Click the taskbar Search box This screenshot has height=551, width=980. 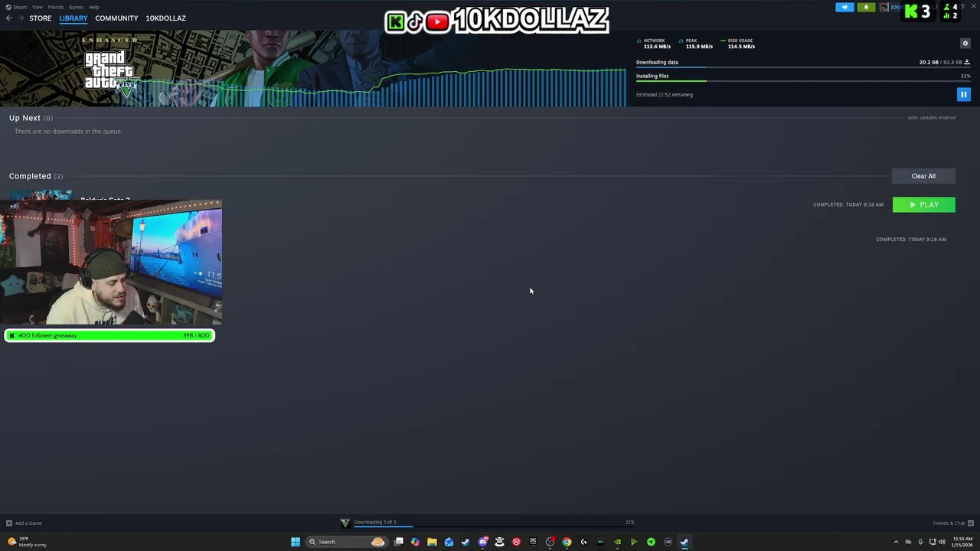click(x=346, y=542)
